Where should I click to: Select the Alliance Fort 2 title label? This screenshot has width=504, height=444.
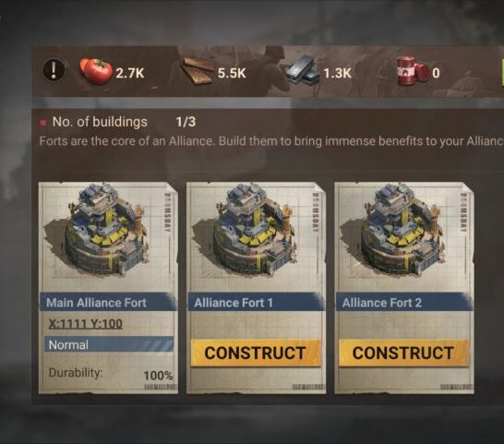(x=382, y=303)
